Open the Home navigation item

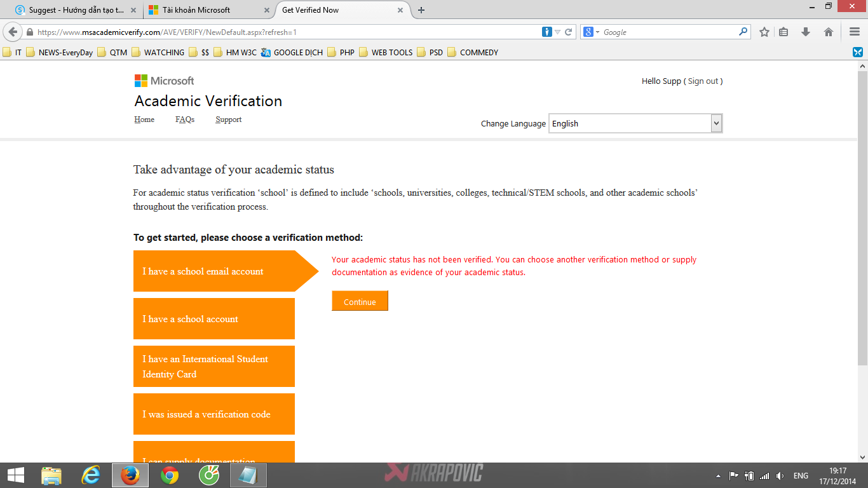point(144,119)
